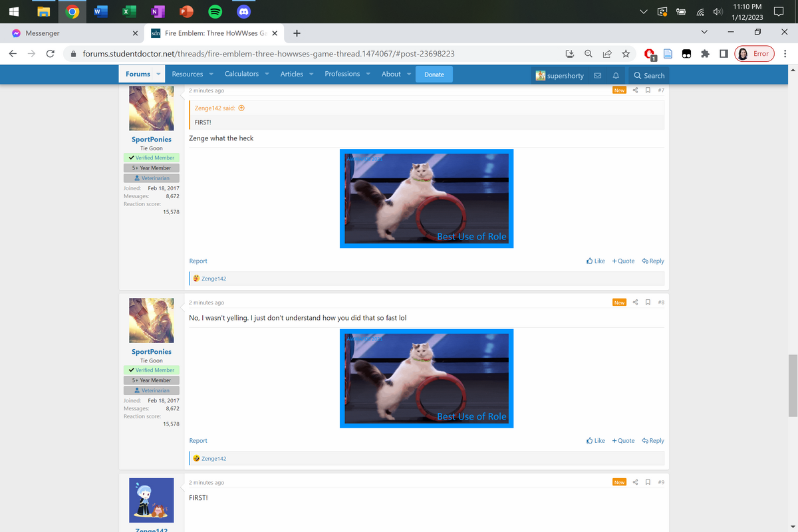Click the share icon on post #7
798x532 pixels.
(x=635, y=90)
